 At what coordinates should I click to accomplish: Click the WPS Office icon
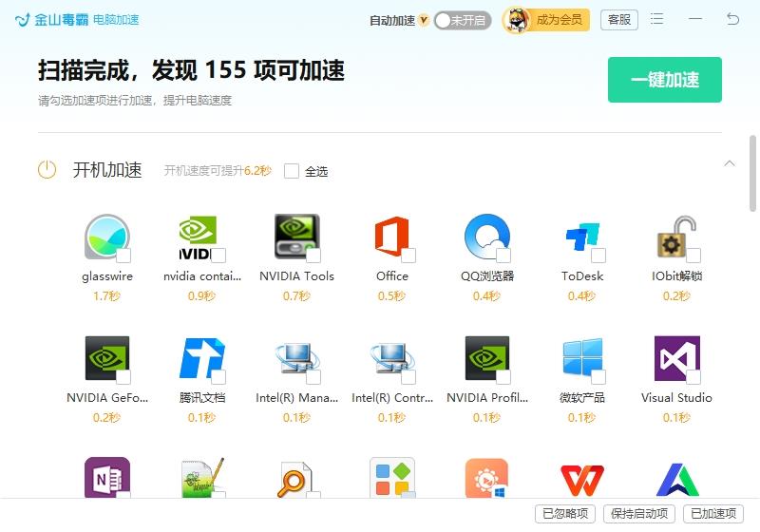[582, 480]
